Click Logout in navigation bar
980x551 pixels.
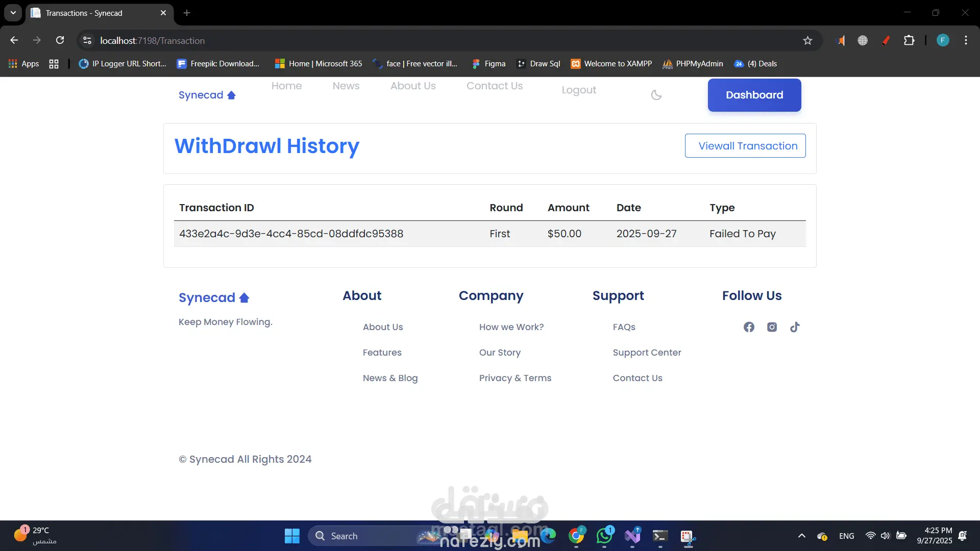(579, 90)
